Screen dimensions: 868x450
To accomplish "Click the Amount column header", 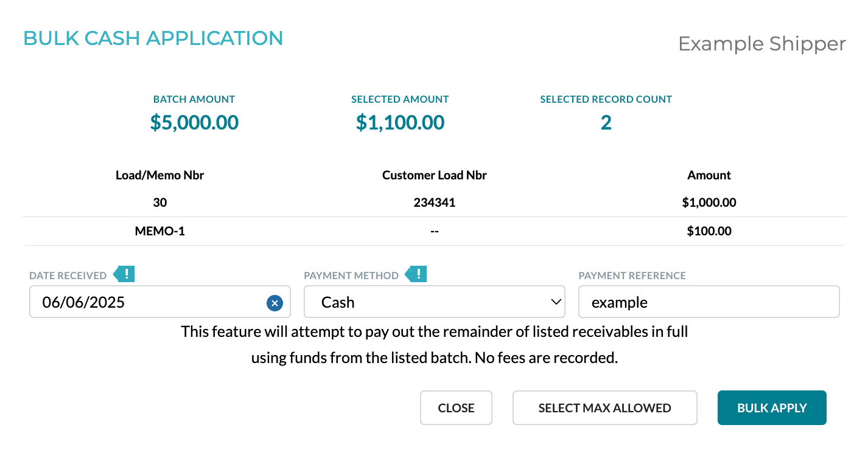I will pyautogui.click(x=709, y=175).
